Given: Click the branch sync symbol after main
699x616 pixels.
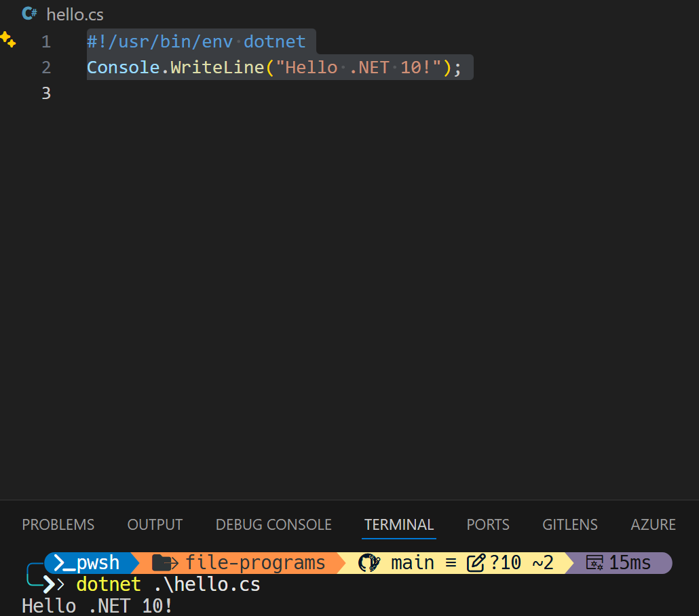Looking at the screenshot, I should [450, 562].
